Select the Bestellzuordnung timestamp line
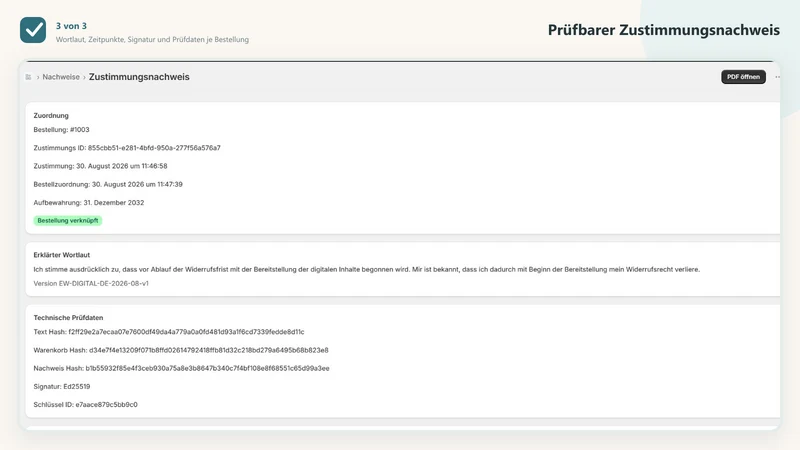Screen dimensions: 800x450 point(108,184)
